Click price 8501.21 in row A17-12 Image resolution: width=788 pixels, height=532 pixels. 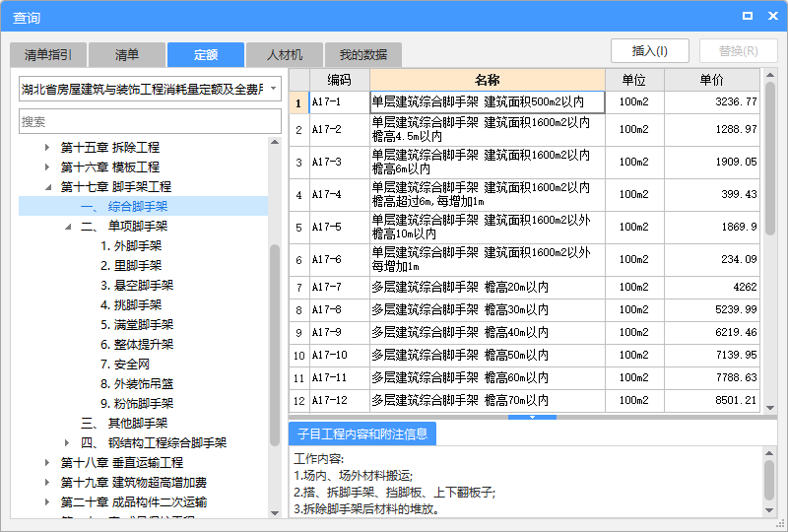(711, 400)
